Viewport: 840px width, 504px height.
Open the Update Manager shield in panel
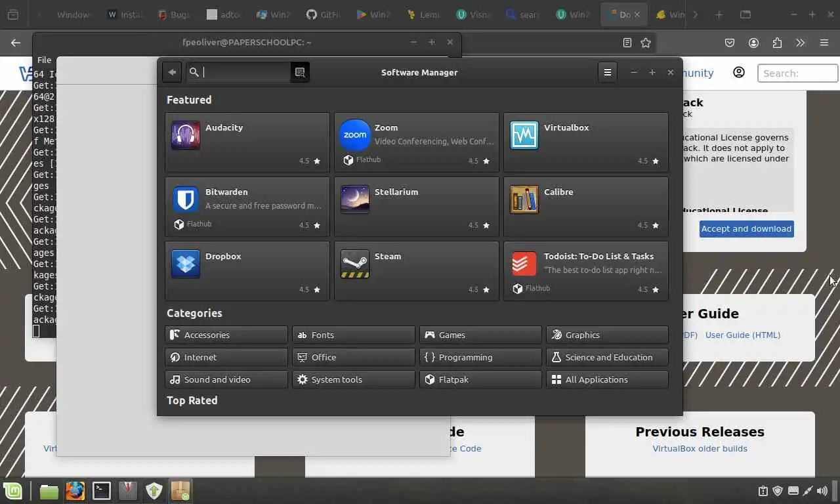coord(154,491)
